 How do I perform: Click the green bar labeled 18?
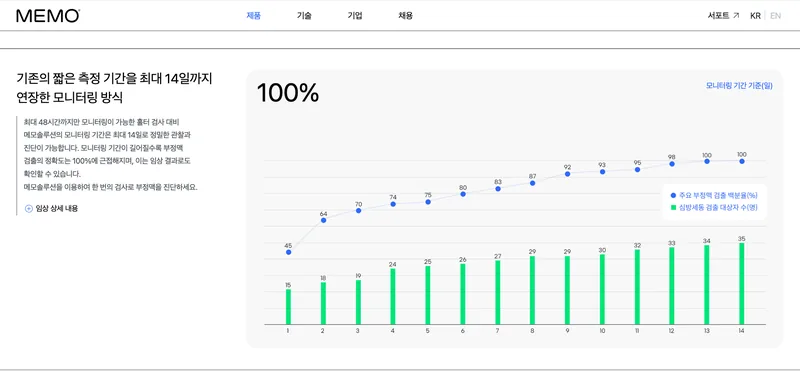pos(323,303)
